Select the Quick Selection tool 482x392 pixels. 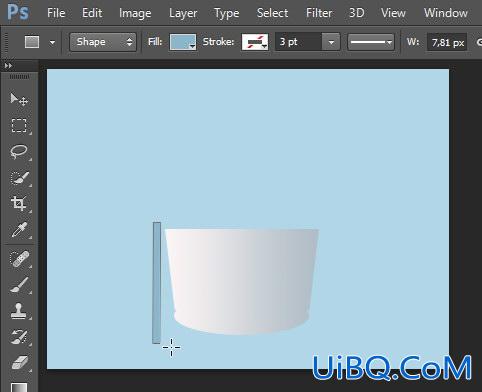(19, 178)
